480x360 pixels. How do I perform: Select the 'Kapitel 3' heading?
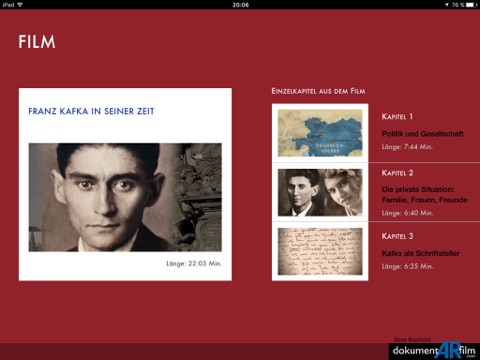[397, 236]
